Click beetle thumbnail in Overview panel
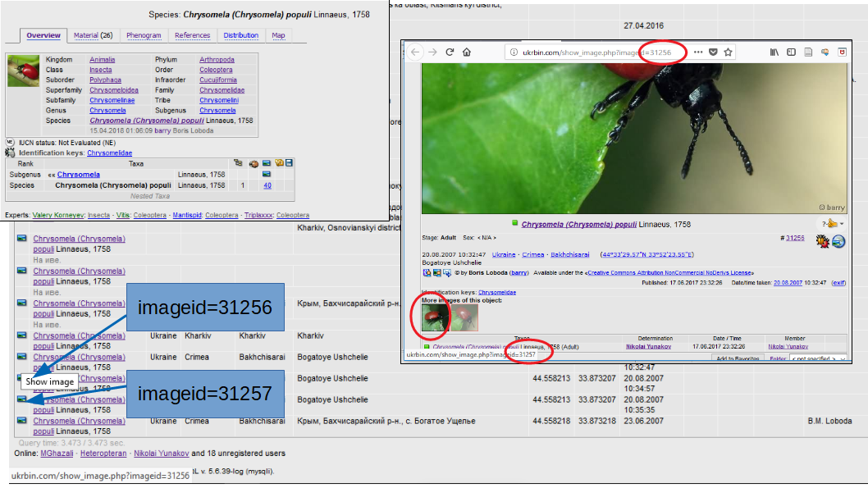868x488 pixels. click(x=24, y=71)
